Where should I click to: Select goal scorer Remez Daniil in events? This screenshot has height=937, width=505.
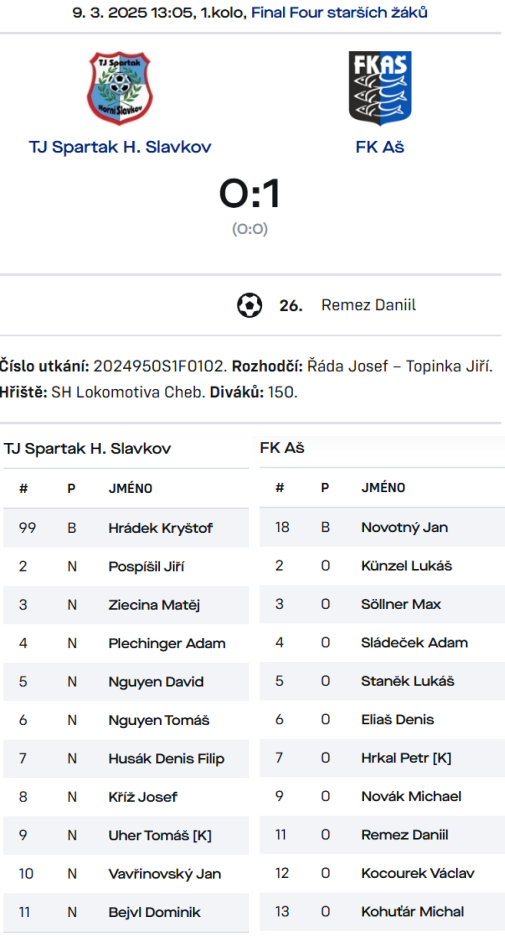click(x=368, y=305)
